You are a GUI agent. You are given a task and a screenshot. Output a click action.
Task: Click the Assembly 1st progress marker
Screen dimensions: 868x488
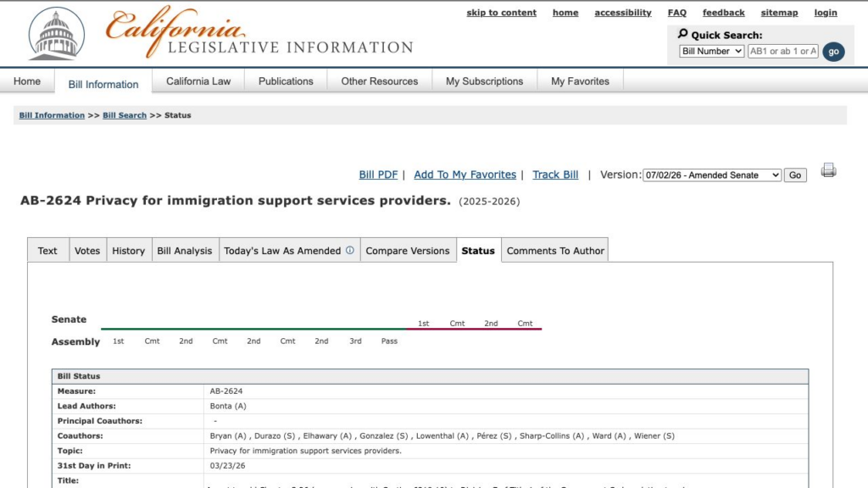(119, 341)
